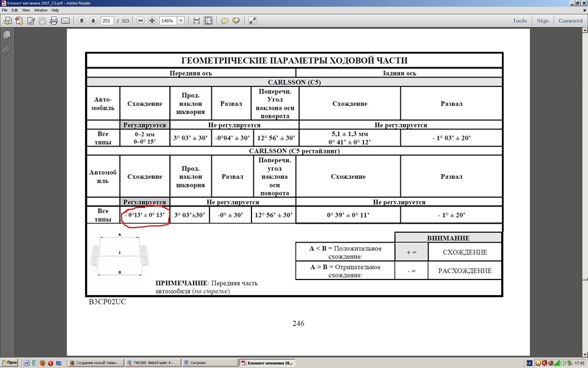Switch to MetaTrader 4 taskbar window
The width and height of the screenshot is (588, 368).
(153, 363)
